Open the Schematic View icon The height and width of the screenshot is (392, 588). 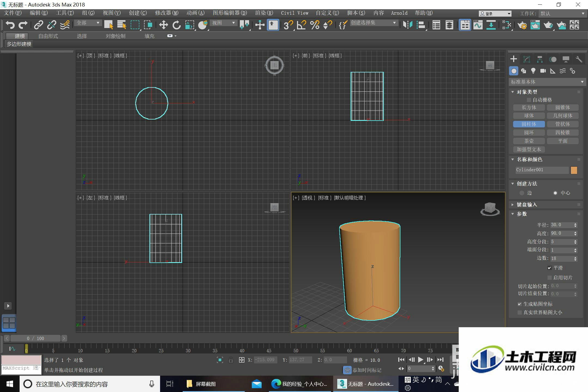(506, 25)
